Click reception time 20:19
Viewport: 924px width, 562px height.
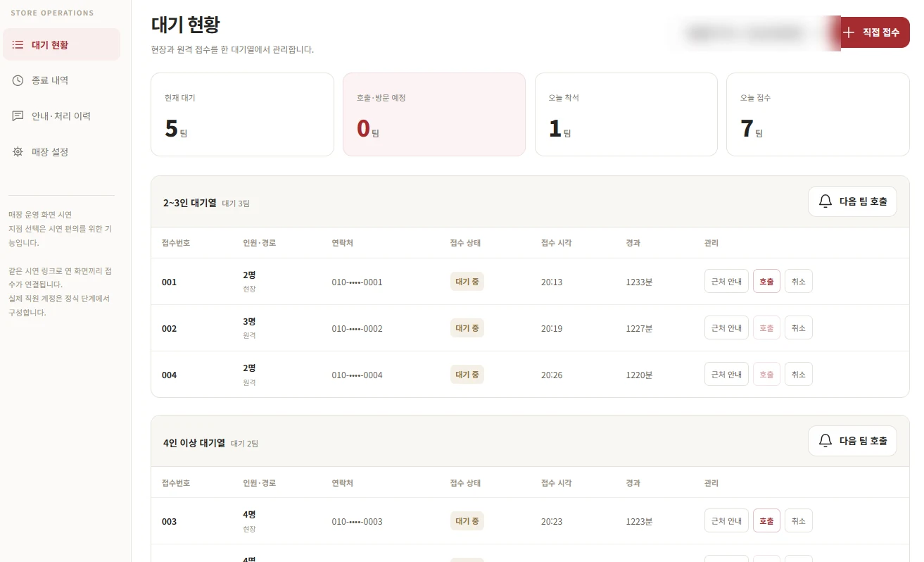click(x=552, y=329)
